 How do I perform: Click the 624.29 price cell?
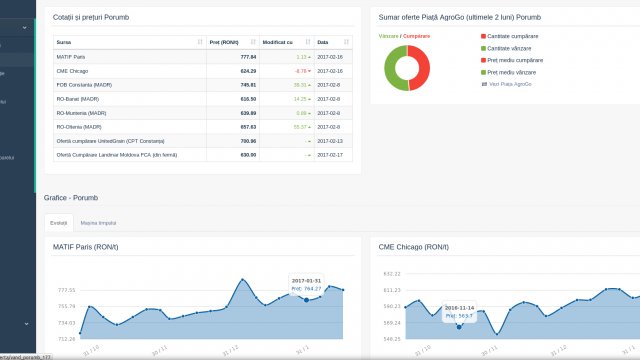coord(233,71)
